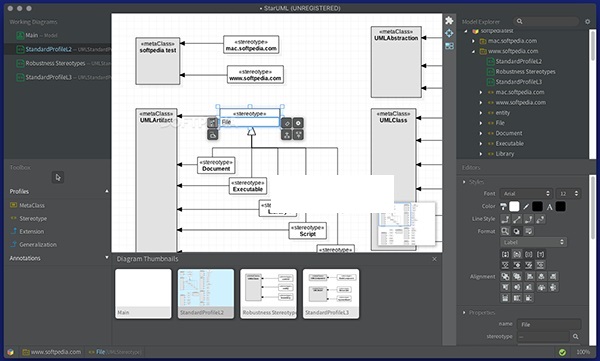Click the black font color swatch

tap(561, 207)
